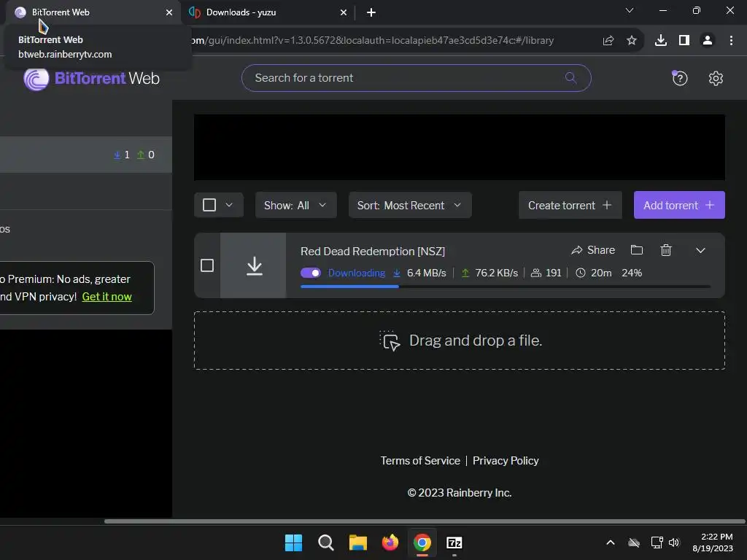Switch to the Downloads - yuzu tab
Image resolution: width=747 pixels, height=560 pixels.
tap(267, 12)
